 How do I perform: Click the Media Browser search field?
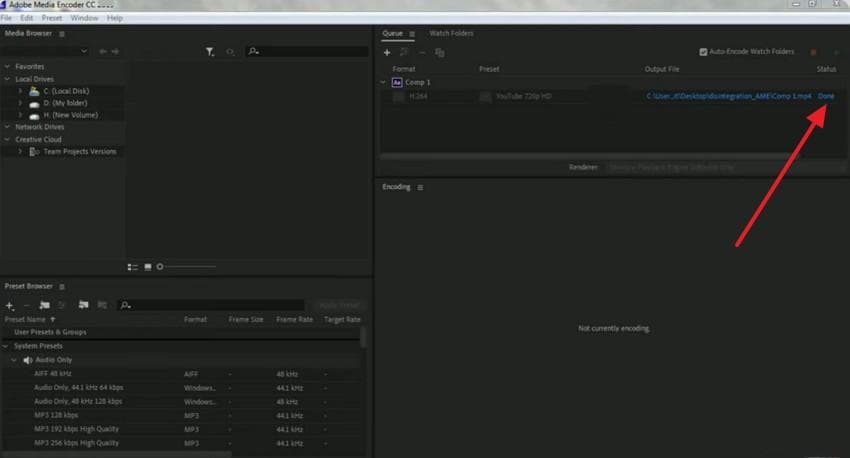coord(308,51)
